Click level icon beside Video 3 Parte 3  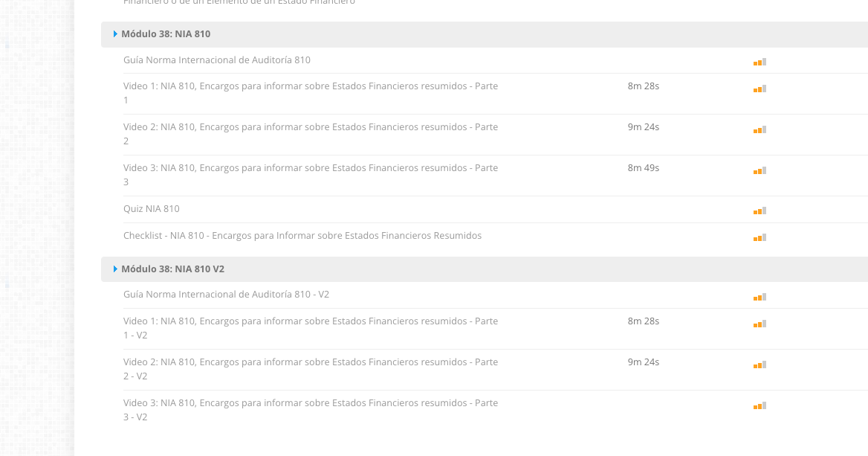(x=759, y=170)
